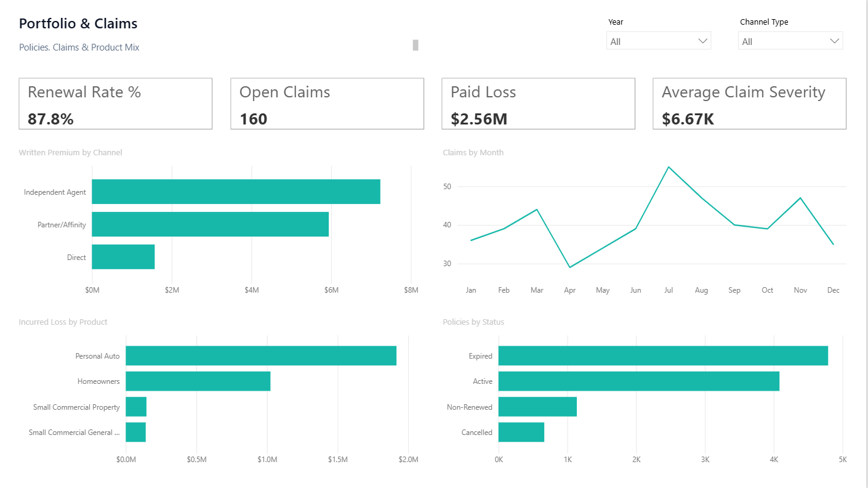This screenshot has width=868, height=488.
Task: Click the Non-Renewed policies bar
Action: tap(537, 407)
